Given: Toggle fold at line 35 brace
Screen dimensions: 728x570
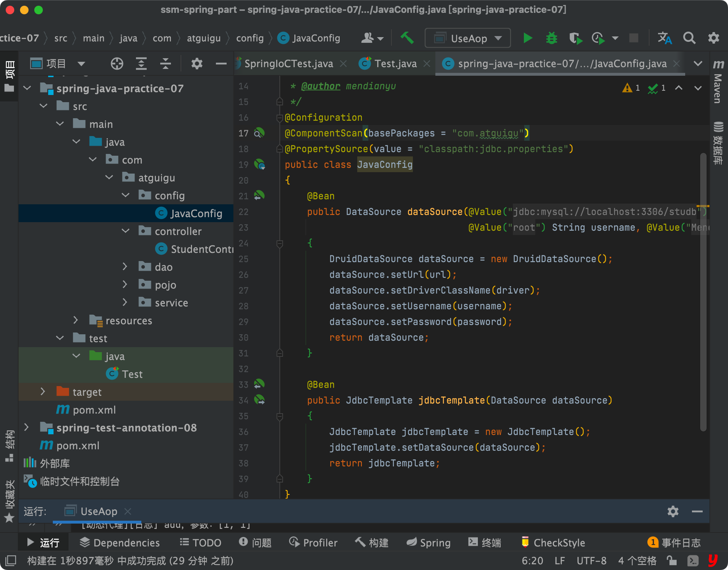Looking at the screenshot, I should [x=280, y=416].
